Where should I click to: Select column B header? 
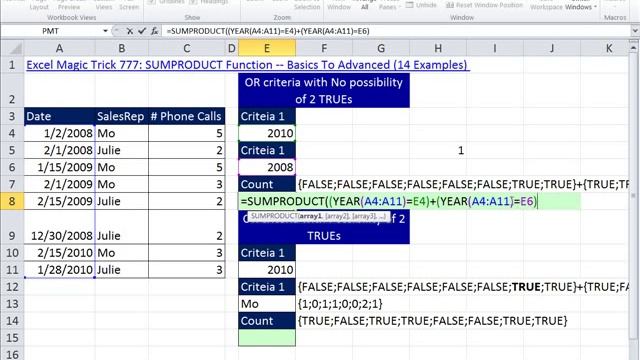coord(122,49)
